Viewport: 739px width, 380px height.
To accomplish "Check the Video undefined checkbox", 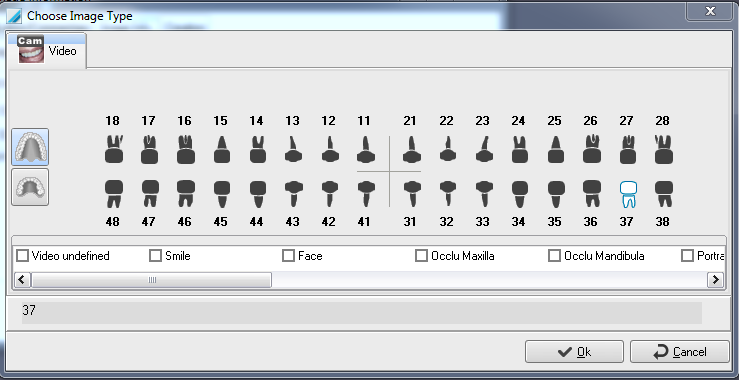I will pyautogui.click(x=23, y=256).
